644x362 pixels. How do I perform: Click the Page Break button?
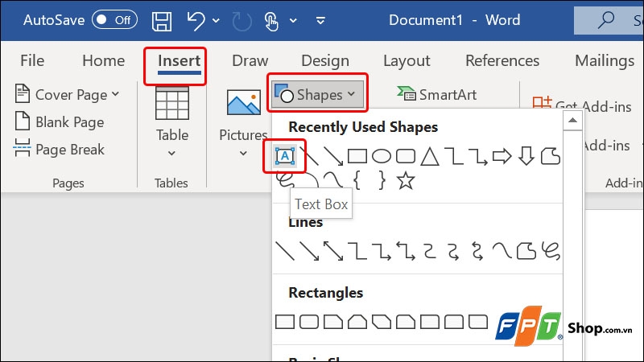coord(60,149)
